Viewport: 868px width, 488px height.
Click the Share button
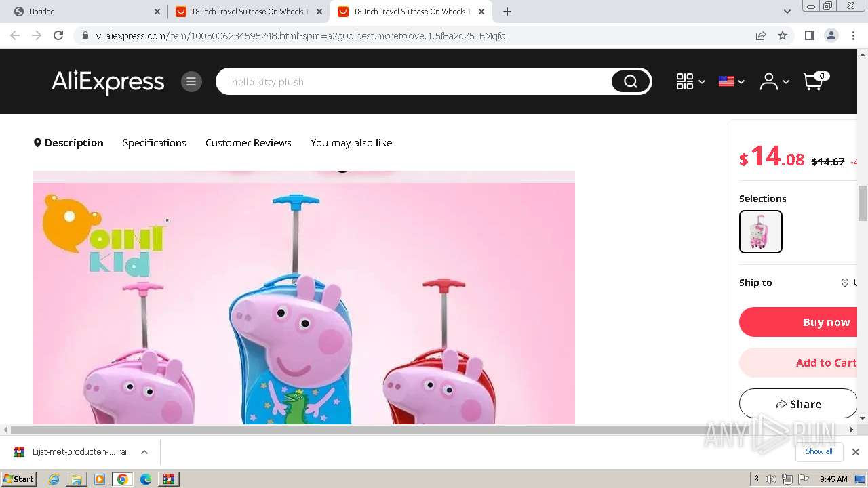click(798, 403)
